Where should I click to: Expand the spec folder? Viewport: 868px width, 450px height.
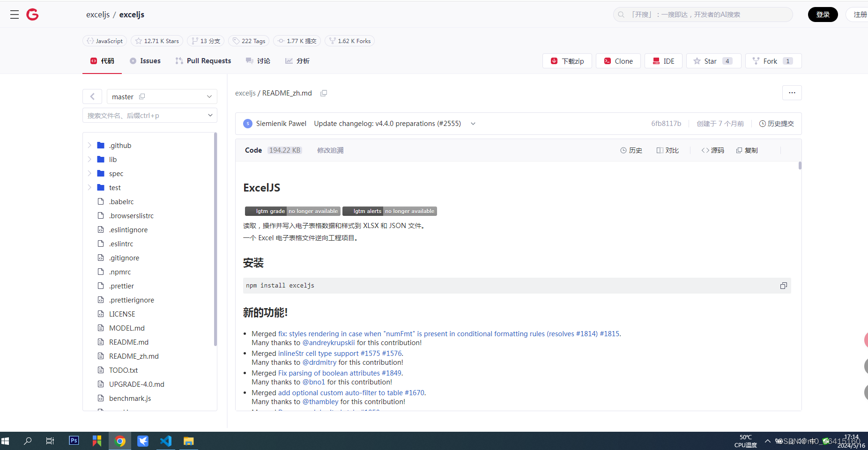pos(89,173)
